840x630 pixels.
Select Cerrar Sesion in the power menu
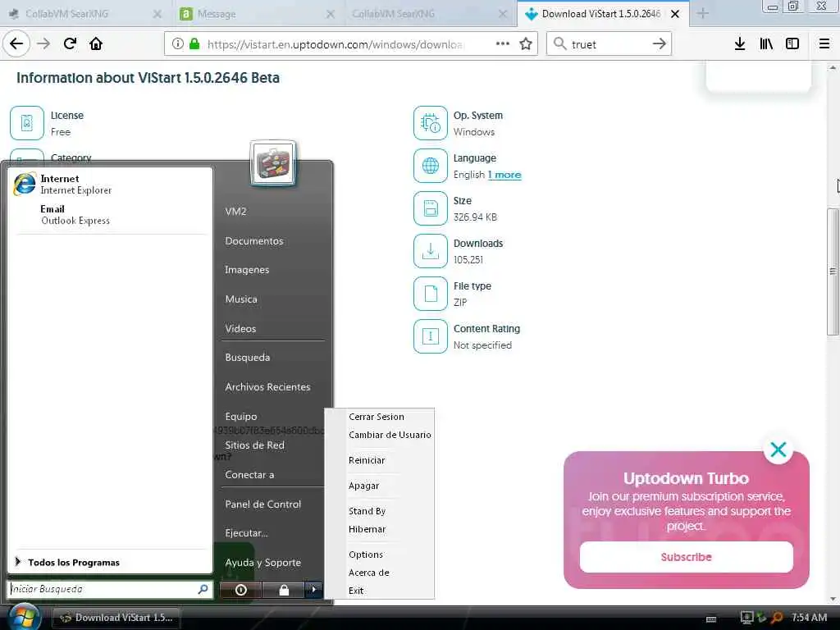point(376,417)
